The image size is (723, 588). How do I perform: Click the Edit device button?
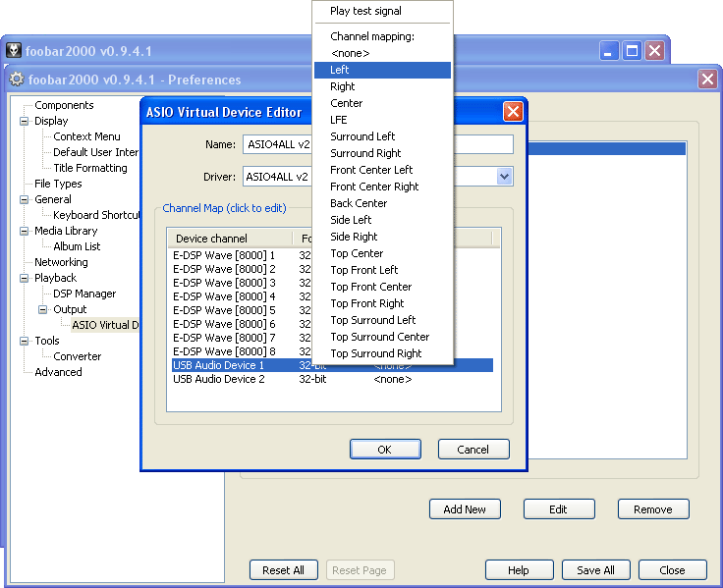(559, 509)
